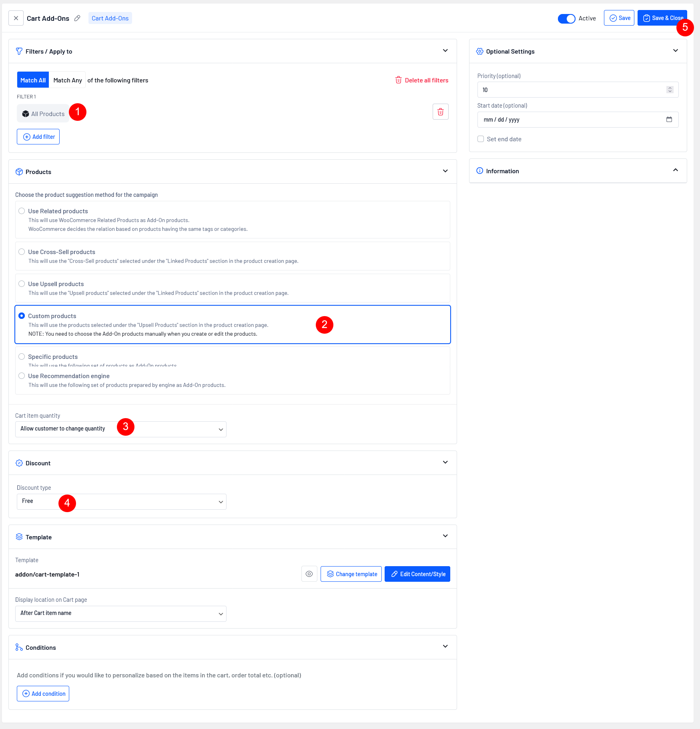Open the Discount type dropdown

(x=121, y=502)
